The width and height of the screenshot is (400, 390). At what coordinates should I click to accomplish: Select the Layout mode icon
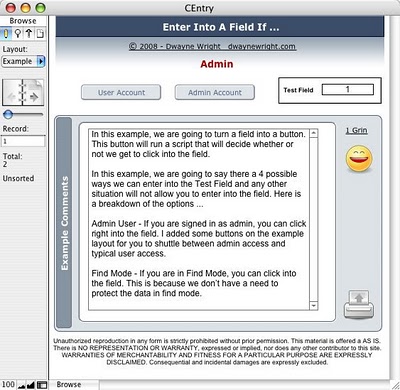[x=29, y=34]
